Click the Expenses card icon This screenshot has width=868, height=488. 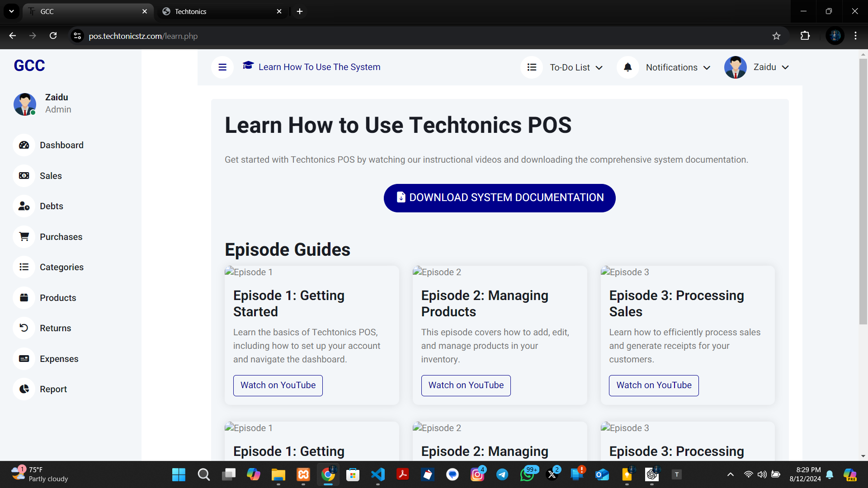[x=24, y=359]
